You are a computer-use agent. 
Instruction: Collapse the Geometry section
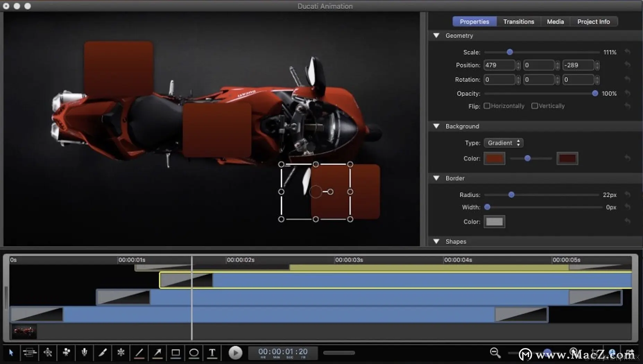(437, 35)
